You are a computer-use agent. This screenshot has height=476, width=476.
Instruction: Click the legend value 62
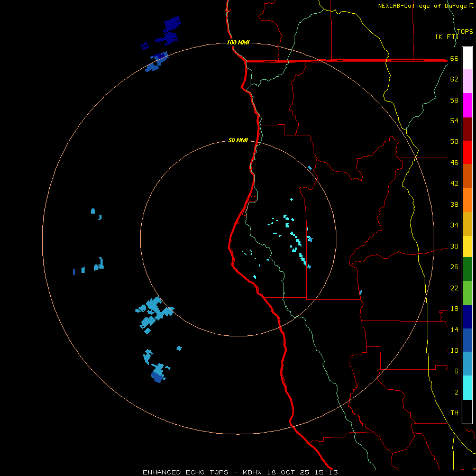click(x=454, y=79)
